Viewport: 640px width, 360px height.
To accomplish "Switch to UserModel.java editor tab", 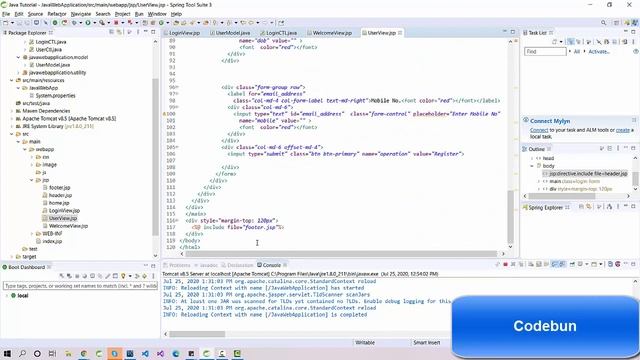I will click(233, 33).
